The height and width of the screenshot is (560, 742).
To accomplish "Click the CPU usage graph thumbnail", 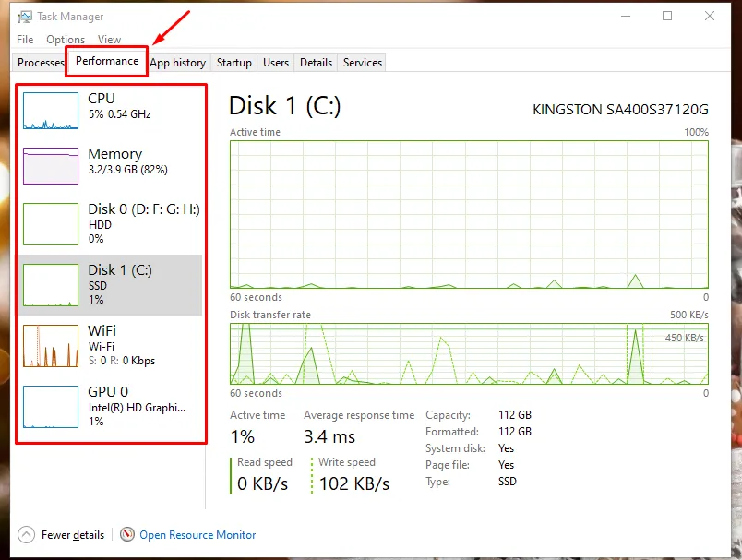I will click(x=50, y=110).
